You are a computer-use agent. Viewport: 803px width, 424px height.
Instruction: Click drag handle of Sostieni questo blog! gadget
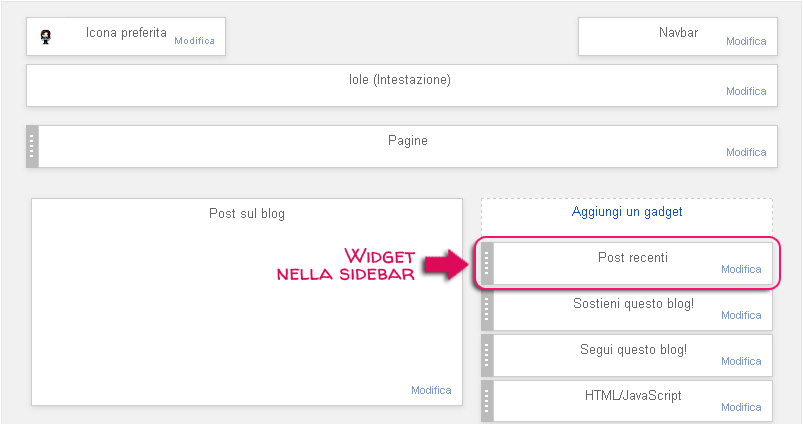(487, 310)
